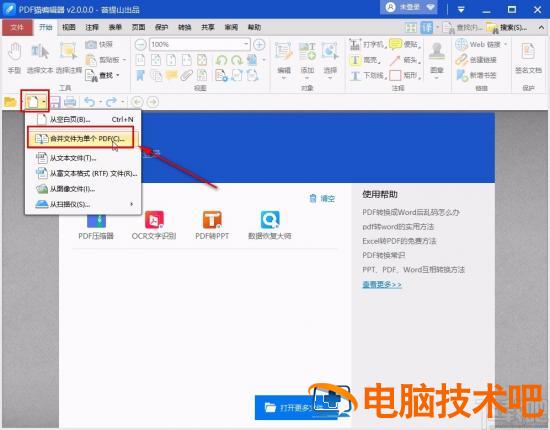
Task: Select 'From text file (从文本文件)' menu item
Action: (83, 158)
